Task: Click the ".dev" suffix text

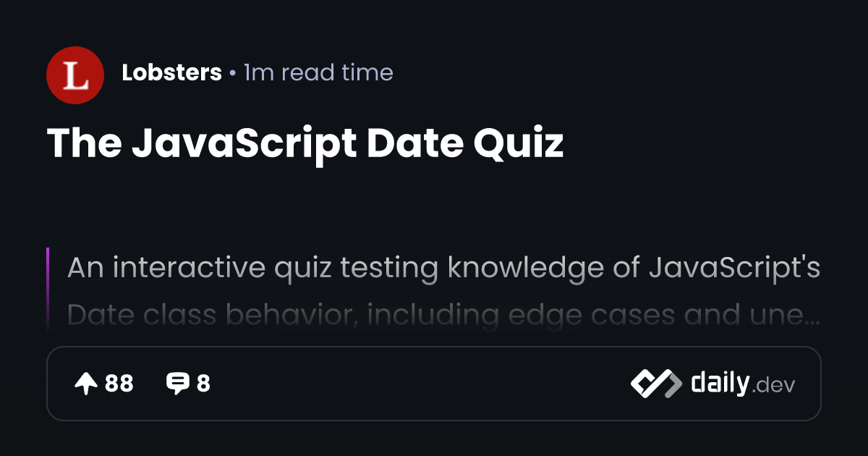Action: point(773,386)
